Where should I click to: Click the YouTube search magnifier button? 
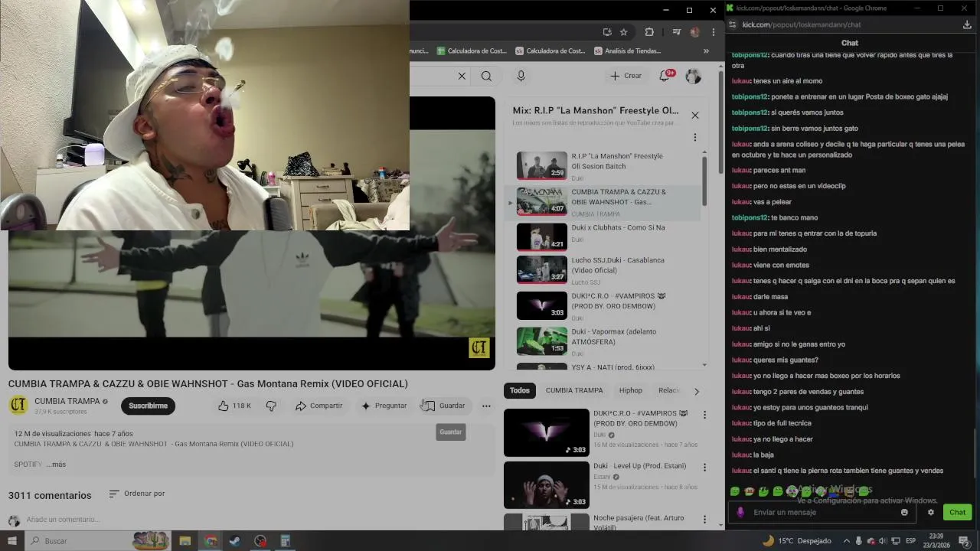(x=486, y=76)
